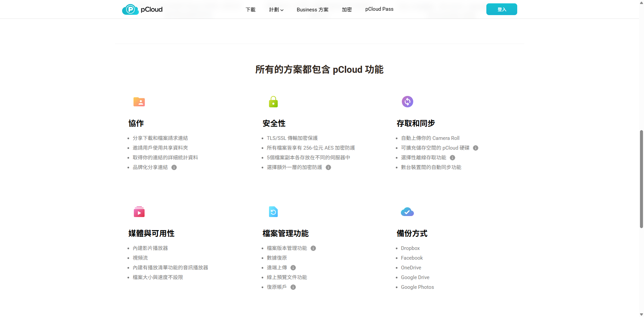Click the text TLS/SSL 傳輸加密保護
Screen dimensions: 644x317
292,138
